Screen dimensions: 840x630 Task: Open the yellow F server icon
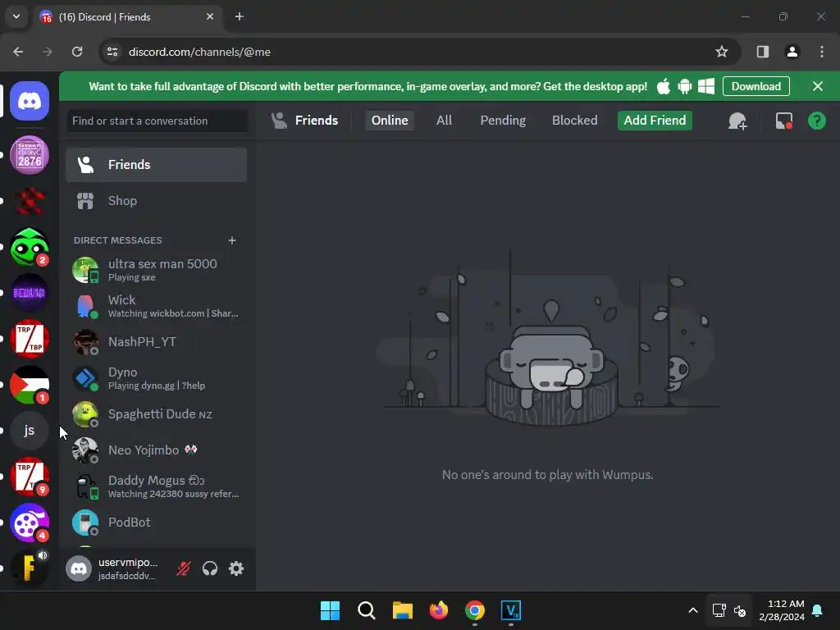[30, 568]
